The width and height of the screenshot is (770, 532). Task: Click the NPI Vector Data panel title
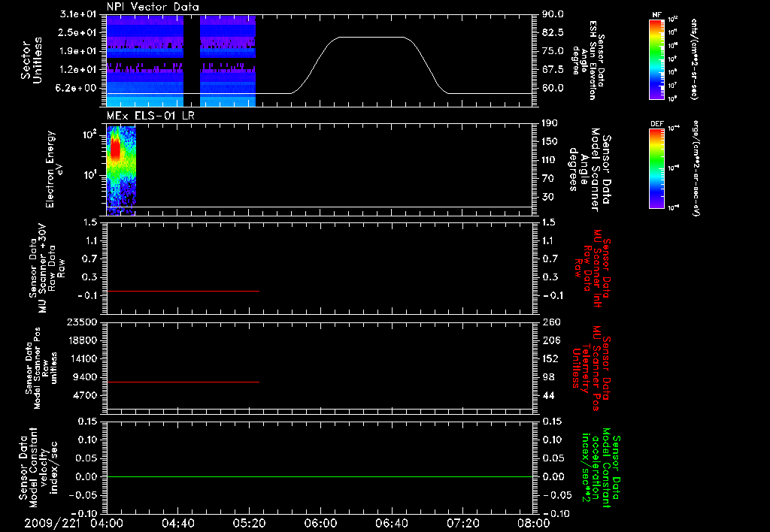(x=153, y=7)
